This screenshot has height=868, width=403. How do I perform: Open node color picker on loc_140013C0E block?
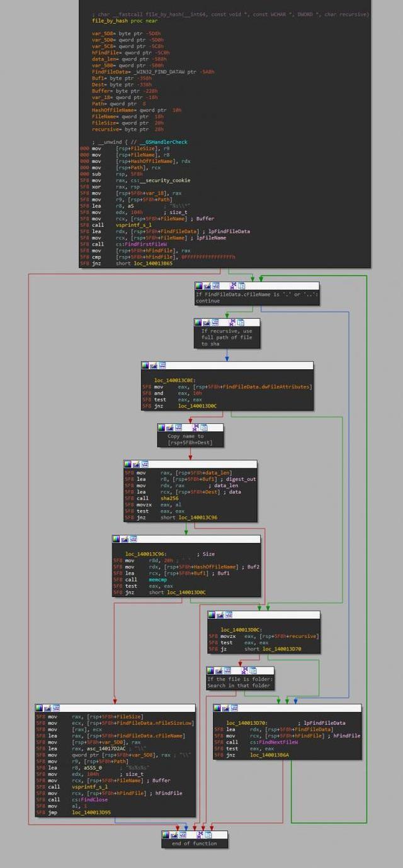point(145,365)
